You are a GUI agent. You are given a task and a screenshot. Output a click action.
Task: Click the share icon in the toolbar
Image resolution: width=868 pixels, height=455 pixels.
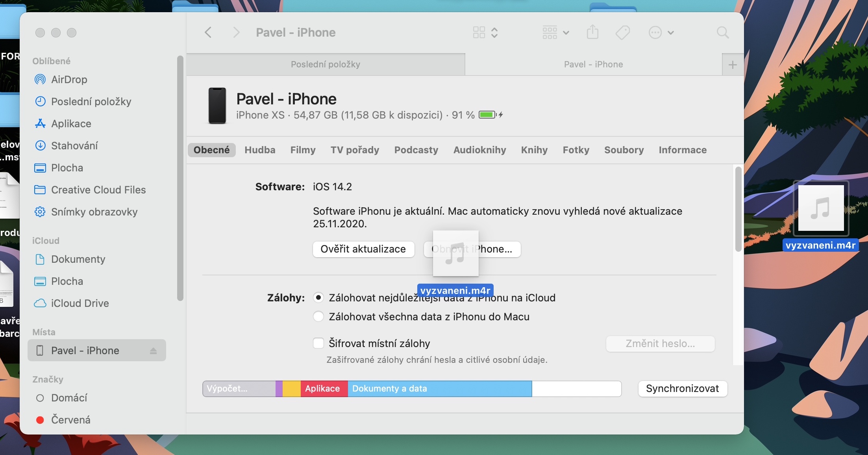(592, 32)
